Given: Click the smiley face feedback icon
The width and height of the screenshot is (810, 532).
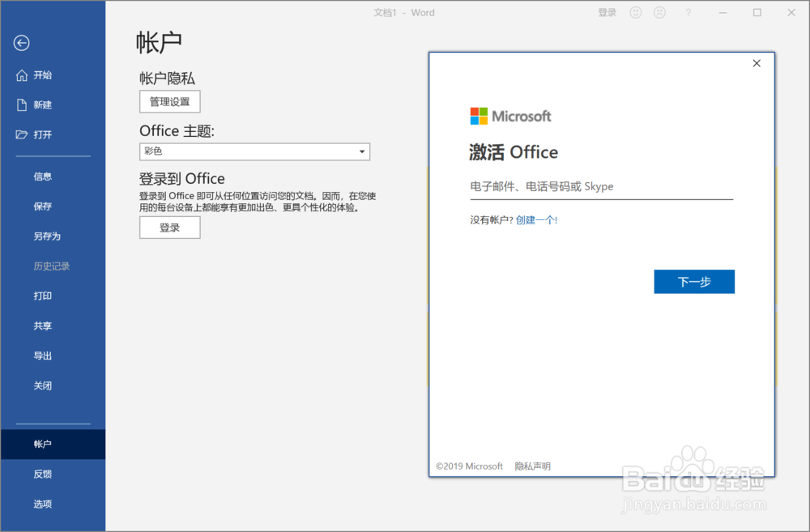Looking at the screenshot, I should point(636,12).
